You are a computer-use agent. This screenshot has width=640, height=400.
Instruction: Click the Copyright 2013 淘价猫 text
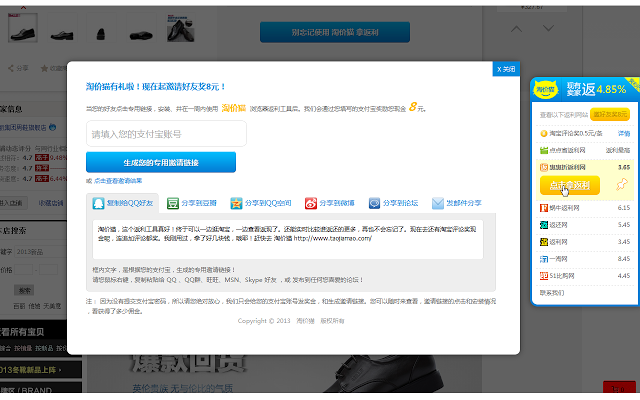(291, 321)
